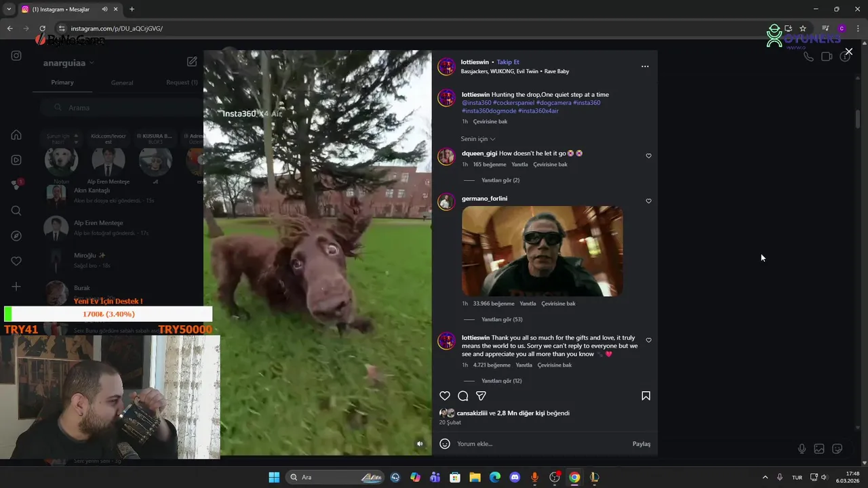Open File Explorer from the taskbar
Screen dimensions: 868x488
pyautogui.click(x=475, y=477)
